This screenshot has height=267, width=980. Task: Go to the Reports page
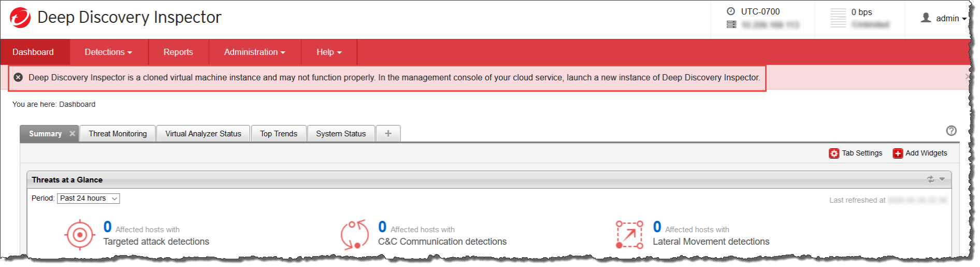(x=178, y=52)
